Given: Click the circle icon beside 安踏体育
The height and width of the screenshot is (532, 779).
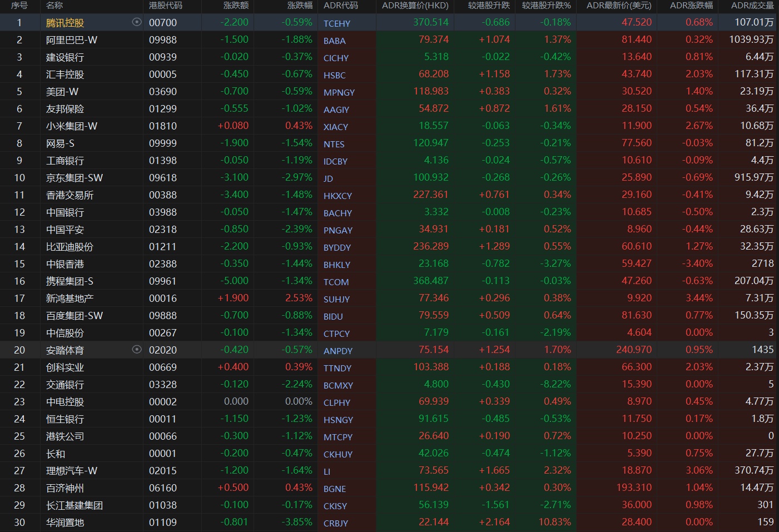Looking at the screenshot, I should tap(137, 350).
